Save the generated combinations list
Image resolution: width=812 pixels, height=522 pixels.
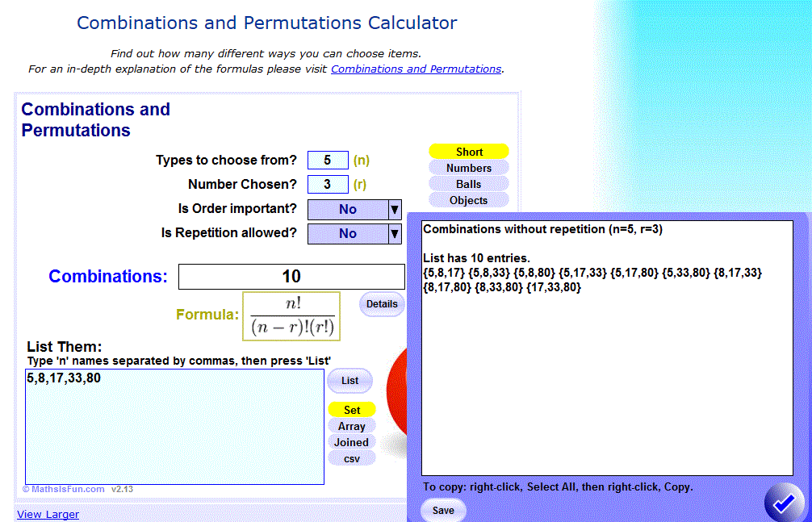pos(442,510)
